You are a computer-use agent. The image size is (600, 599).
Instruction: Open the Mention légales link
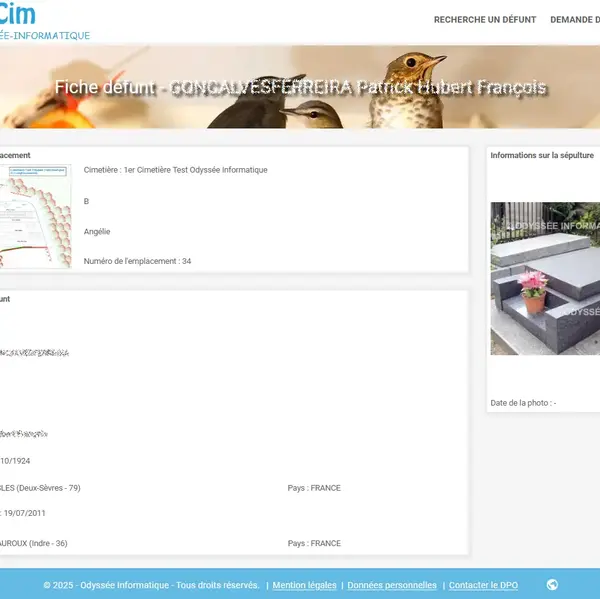[304, 585]
